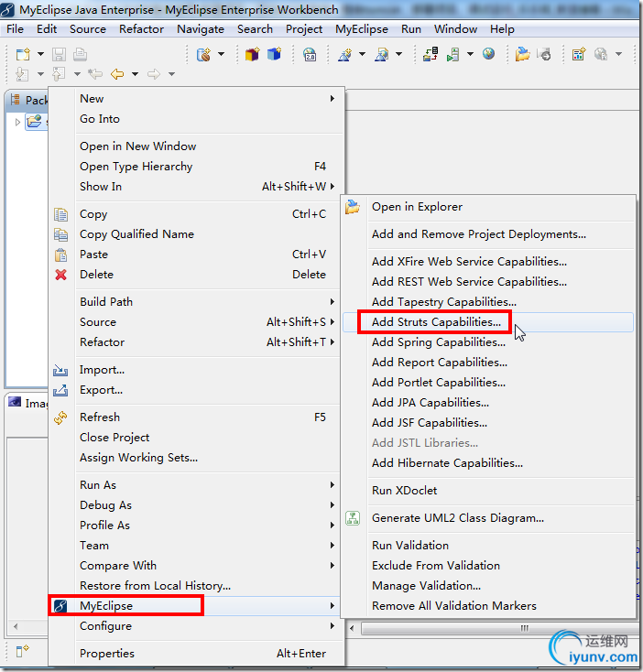Open the MyEclipse Web Browser globe icon
This screenshot has width=643, height=672.
click(488, 54)
